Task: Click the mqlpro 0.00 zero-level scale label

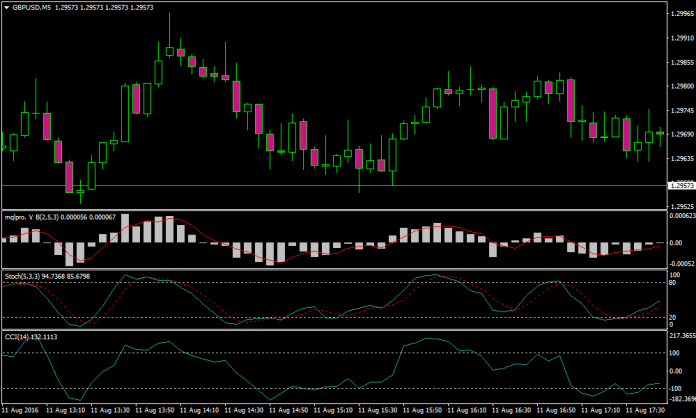Action: coord(677,242)
